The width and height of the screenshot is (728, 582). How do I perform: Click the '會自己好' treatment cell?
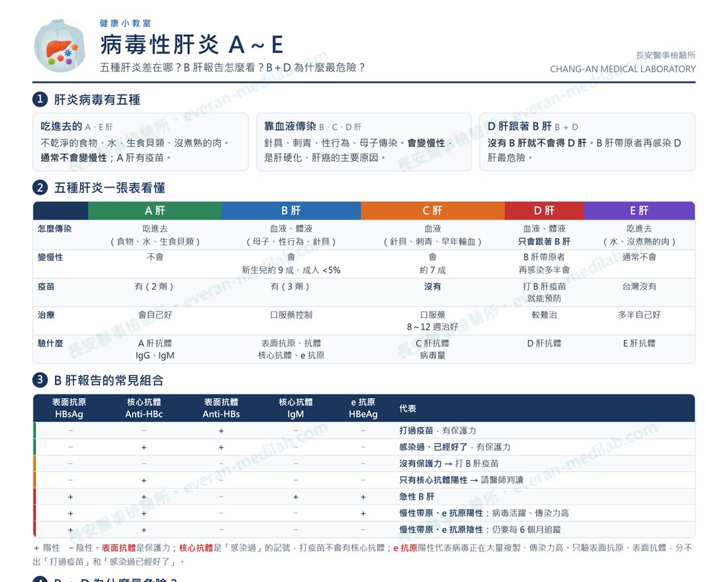point(155,315)
